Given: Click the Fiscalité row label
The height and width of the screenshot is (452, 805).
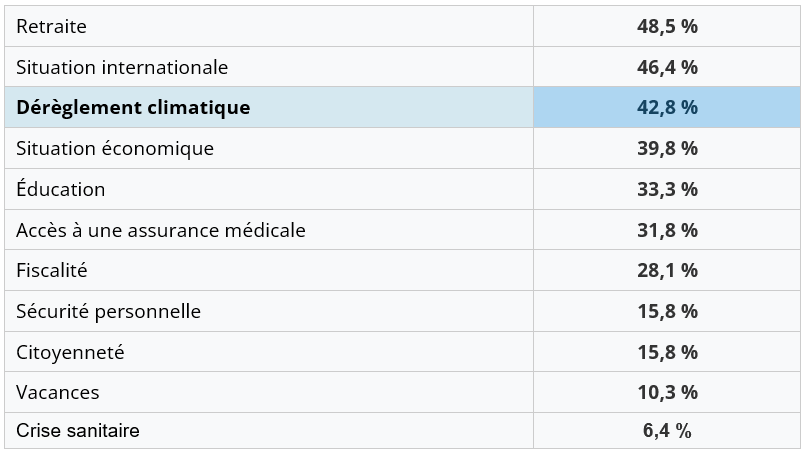Looking at the screenshot, I should click(52, 270).
